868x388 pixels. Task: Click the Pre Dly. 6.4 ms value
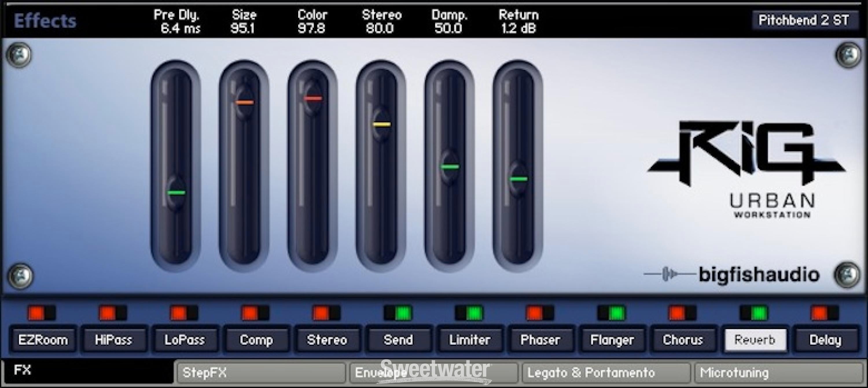click(x=180, y=28)
